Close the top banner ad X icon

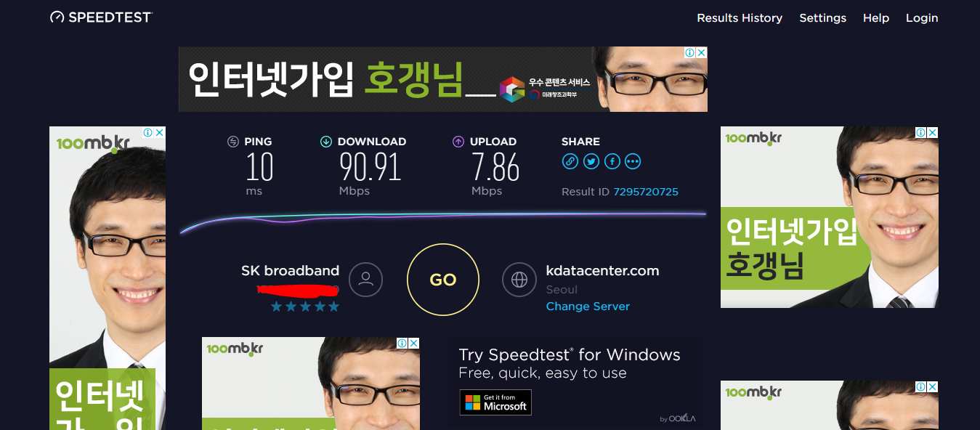coord(702,53)
